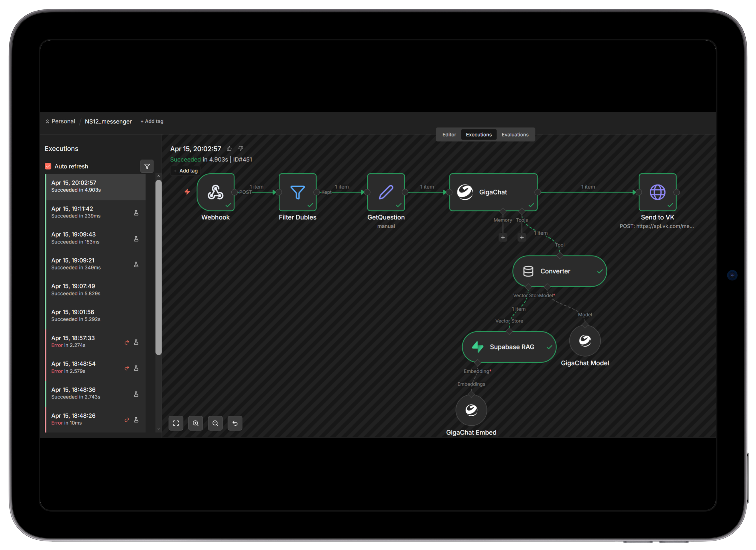Image resolution: width=756 pixels, height=550 pixels.
Task: Select the GigaChat Model node
Action: pyautogui.click(x=585, y=341)
